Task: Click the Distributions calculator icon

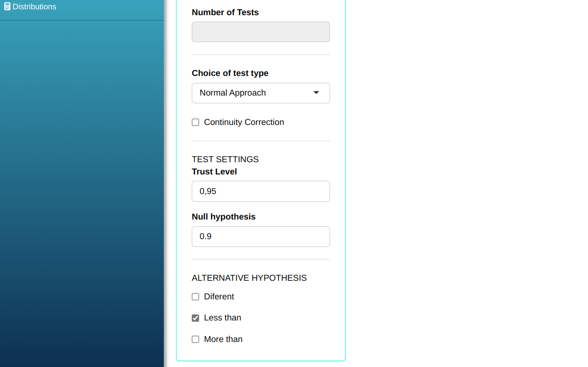Action: click(x=7, y=7)
